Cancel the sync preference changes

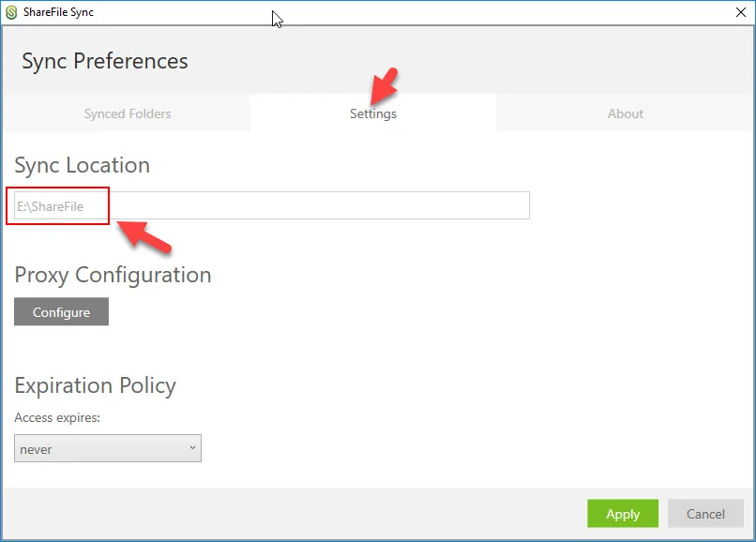pyautogui.click(x=705, y=514)
